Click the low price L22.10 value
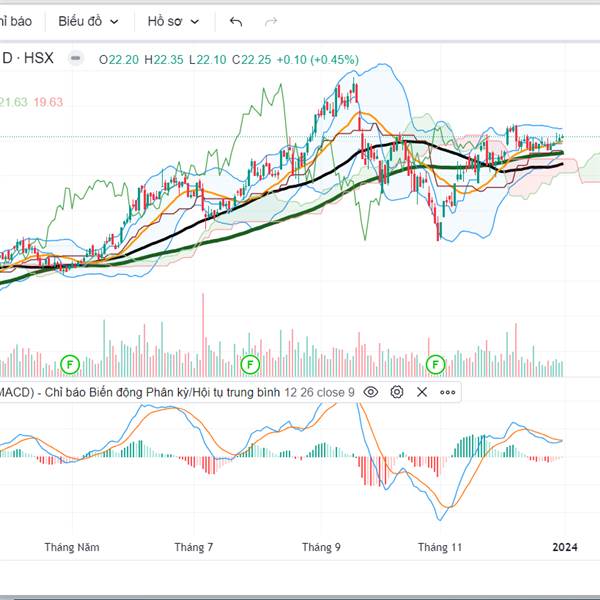Viewport: 600px width, 600px height. click(x=208, y=60)
